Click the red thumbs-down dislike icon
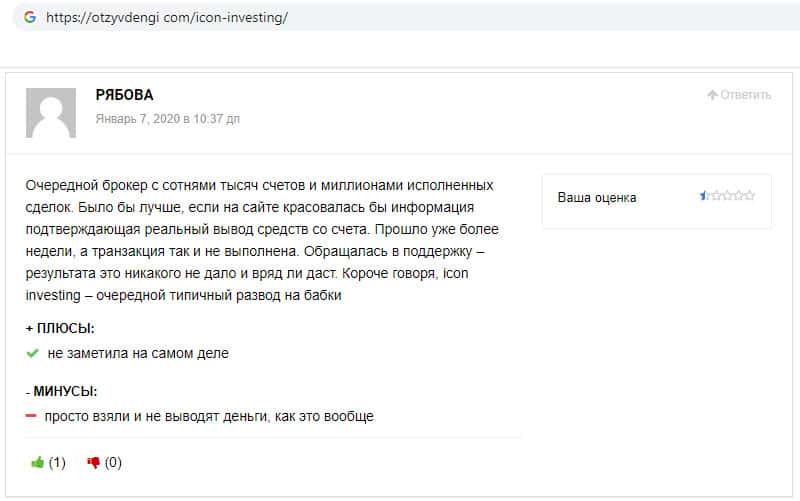Screen dimensions: 800x501 [94, 462]
